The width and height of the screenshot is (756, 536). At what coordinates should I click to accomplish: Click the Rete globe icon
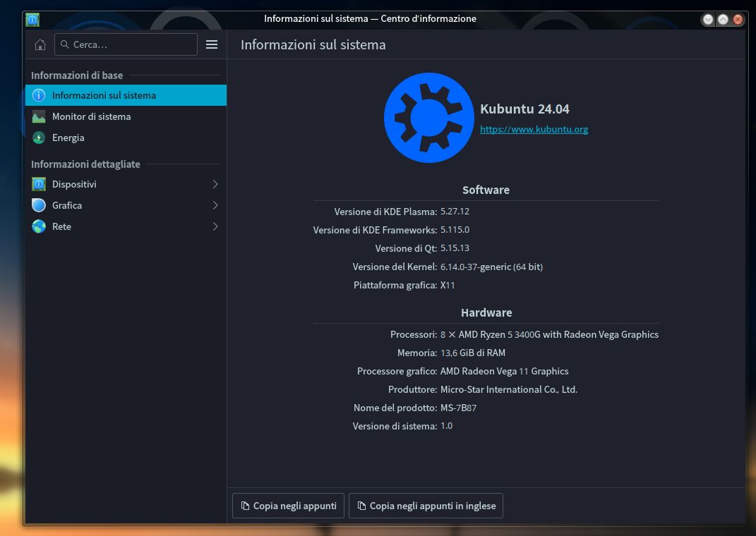click(39, 226)
